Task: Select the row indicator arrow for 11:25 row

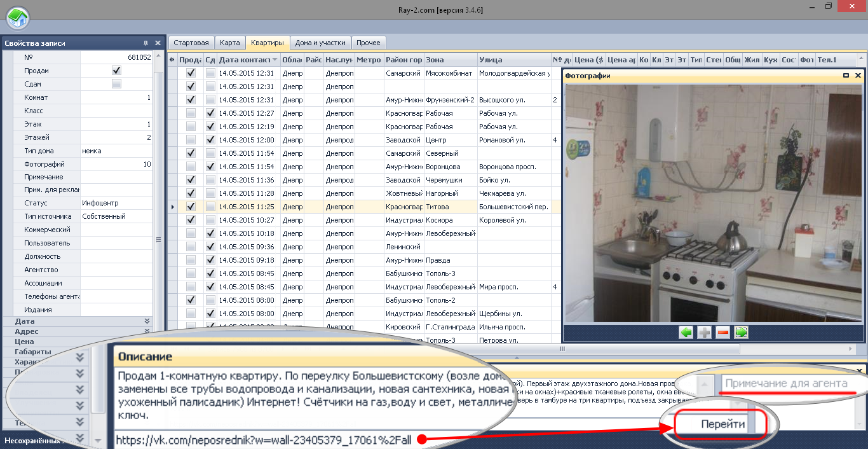Action: [x=172, y=207]
